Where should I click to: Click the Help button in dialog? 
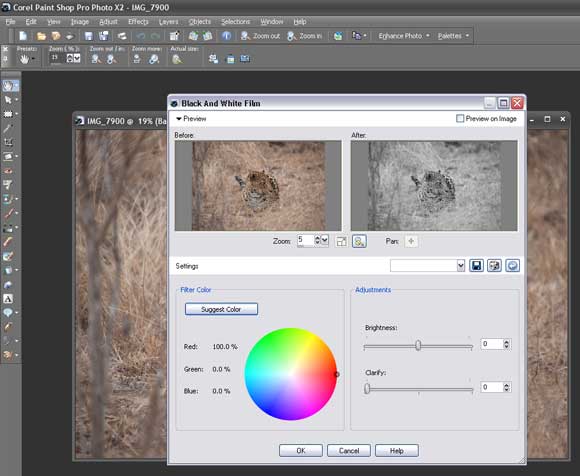[x=397, y=450]
